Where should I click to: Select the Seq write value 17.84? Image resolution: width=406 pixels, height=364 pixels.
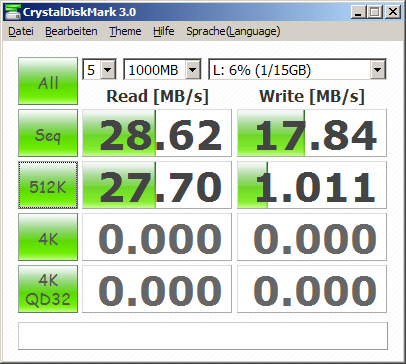click(312, 133)
